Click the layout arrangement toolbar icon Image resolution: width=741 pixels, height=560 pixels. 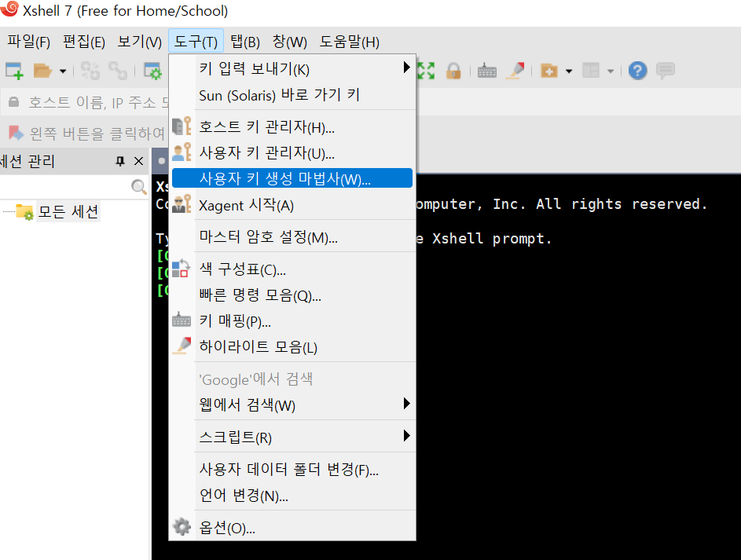[591, 71]
